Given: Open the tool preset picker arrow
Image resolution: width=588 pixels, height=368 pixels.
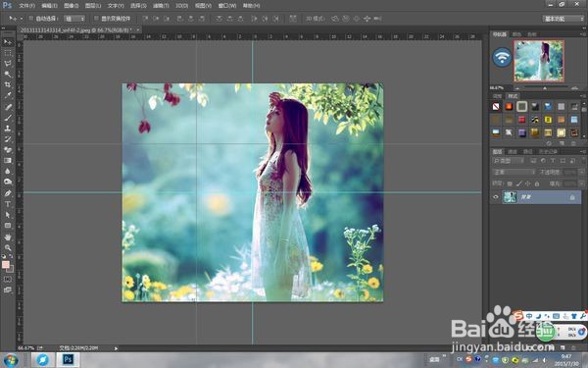Looking at the screenshot, I should click(x=21, y=19).
